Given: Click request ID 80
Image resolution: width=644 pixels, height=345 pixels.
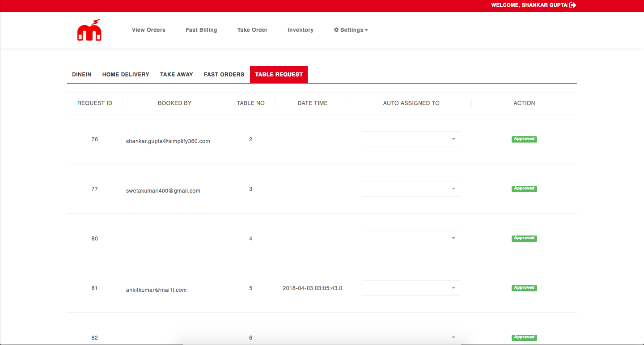Looking at the screenshot, I should pos(95,239).
